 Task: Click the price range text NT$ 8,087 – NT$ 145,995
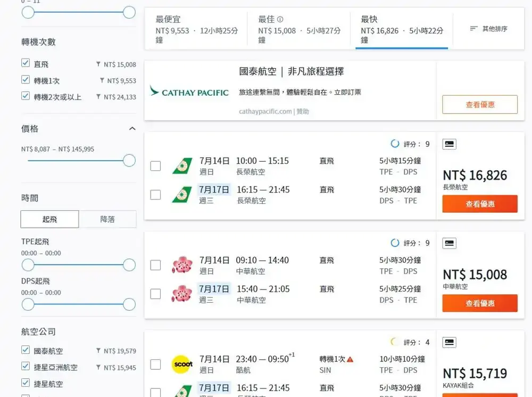click(57, 149)
